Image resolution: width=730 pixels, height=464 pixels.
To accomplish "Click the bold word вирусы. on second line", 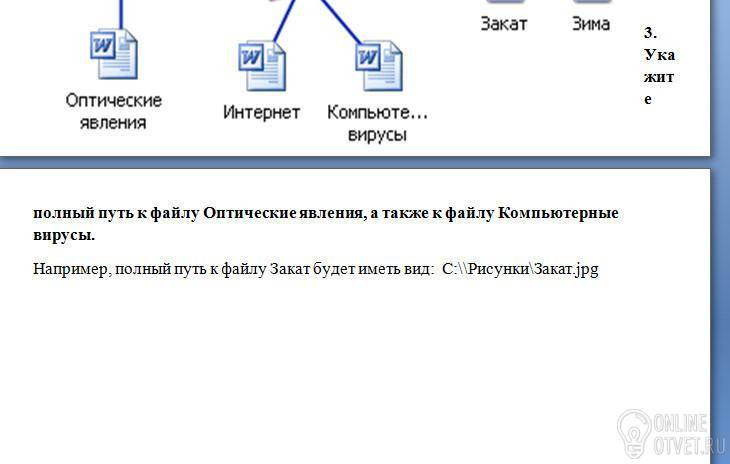I will point(64,235).
